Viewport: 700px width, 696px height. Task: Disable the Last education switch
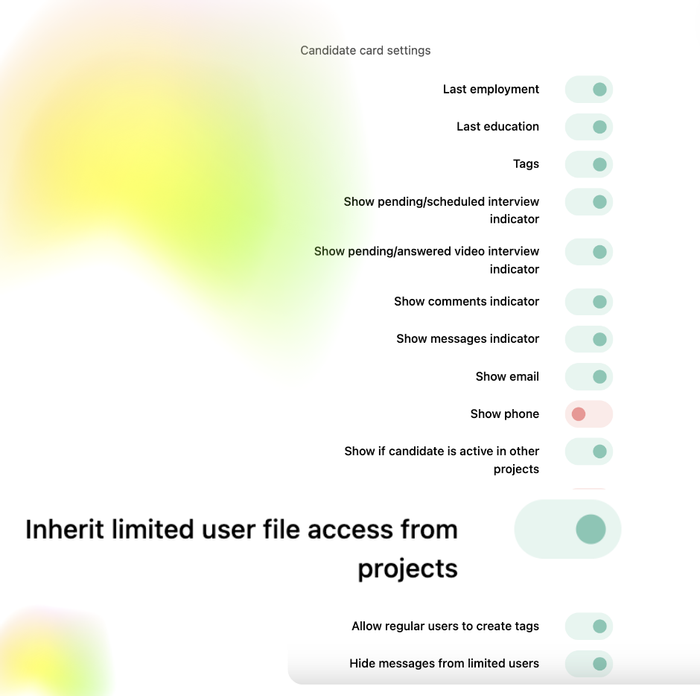pos(588,127)
